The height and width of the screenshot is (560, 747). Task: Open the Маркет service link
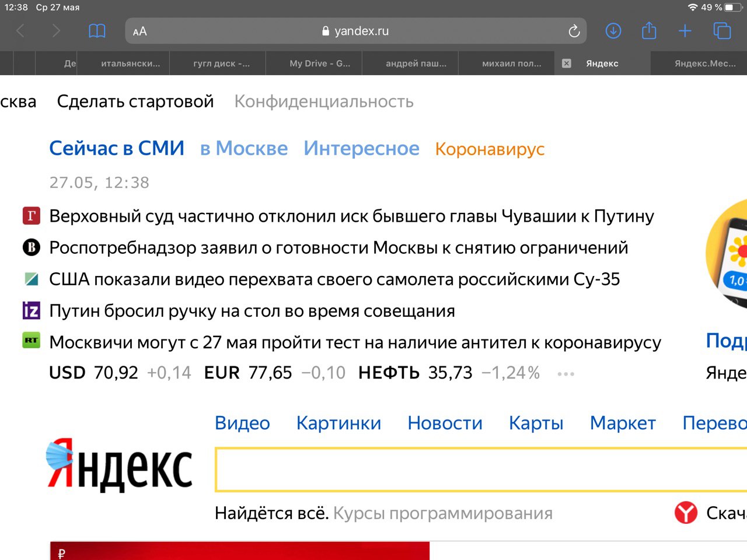click(x=623, y=423)
